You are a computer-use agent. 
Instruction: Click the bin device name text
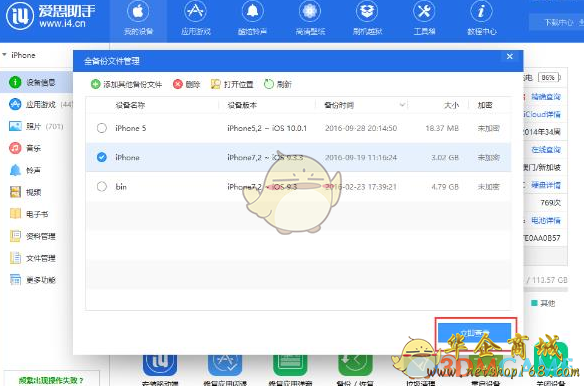pos(121,186)
